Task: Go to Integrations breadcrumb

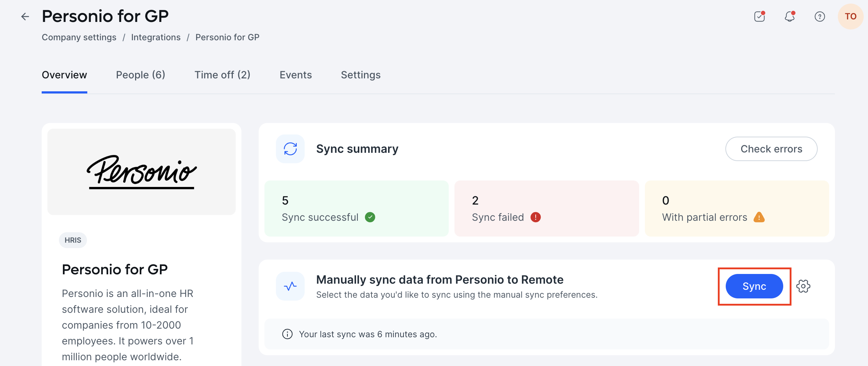Action: pyautogui.click(x=156, y=37)
